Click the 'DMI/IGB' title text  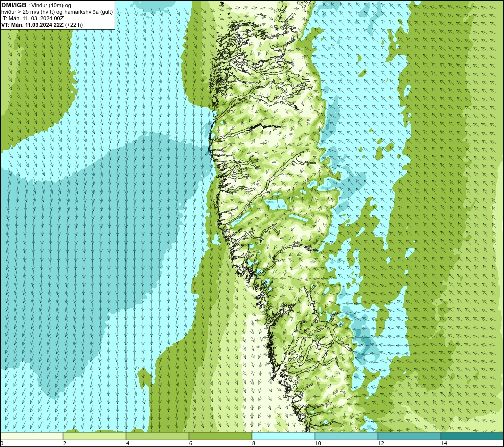click(x=14, y=5)
